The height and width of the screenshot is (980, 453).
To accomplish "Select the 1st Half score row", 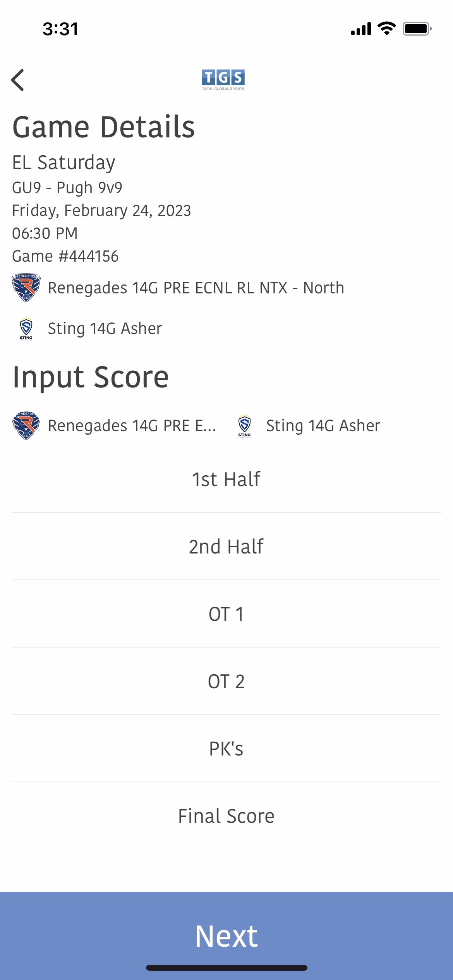I will [x=226, y=479].
